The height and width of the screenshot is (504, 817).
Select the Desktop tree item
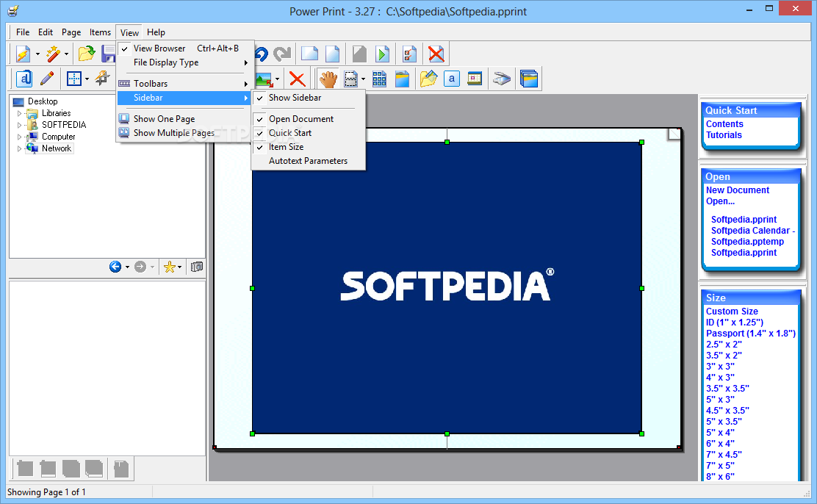(43, 101)
